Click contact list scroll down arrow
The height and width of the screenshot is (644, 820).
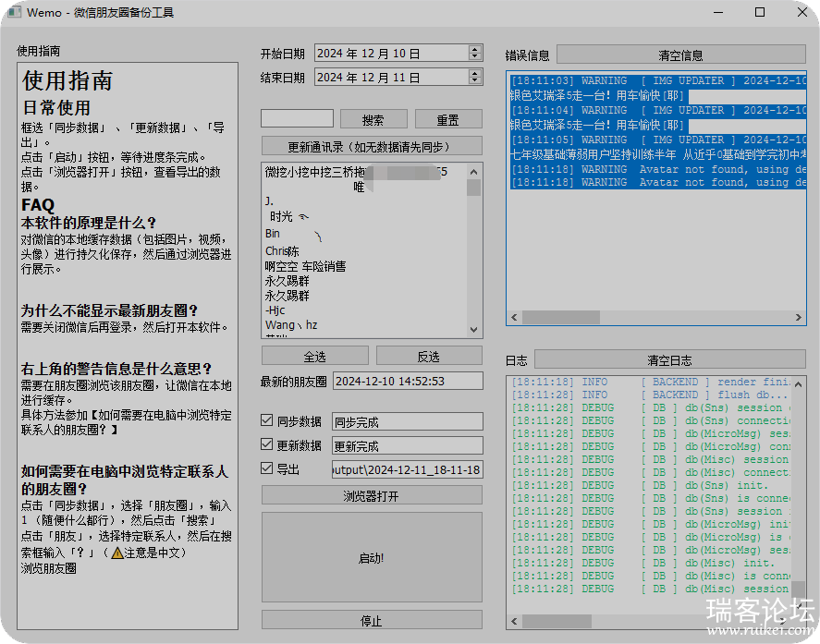coord(474,329)
